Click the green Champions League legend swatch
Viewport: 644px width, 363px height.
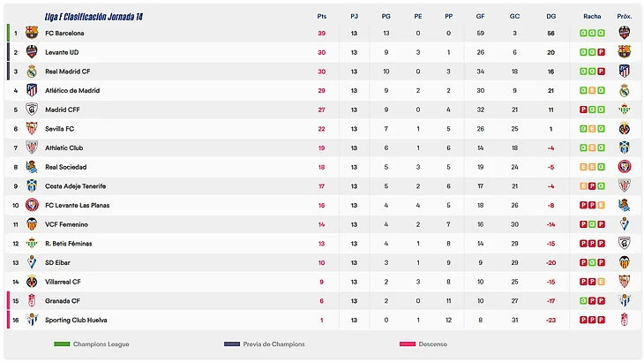tap(61, 344)
